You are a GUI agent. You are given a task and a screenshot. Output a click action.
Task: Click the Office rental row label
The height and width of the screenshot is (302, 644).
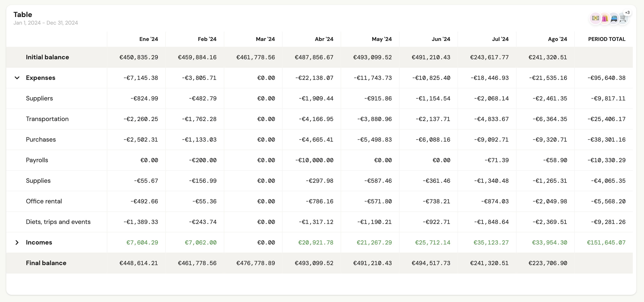pos(44,201)
